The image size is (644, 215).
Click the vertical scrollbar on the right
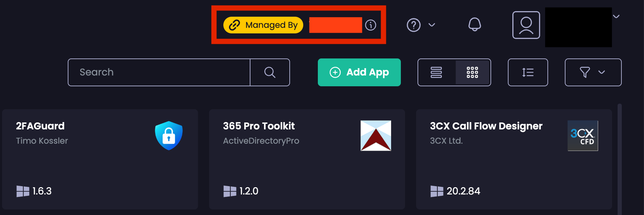pyautogui.click(x=620, y=157)
